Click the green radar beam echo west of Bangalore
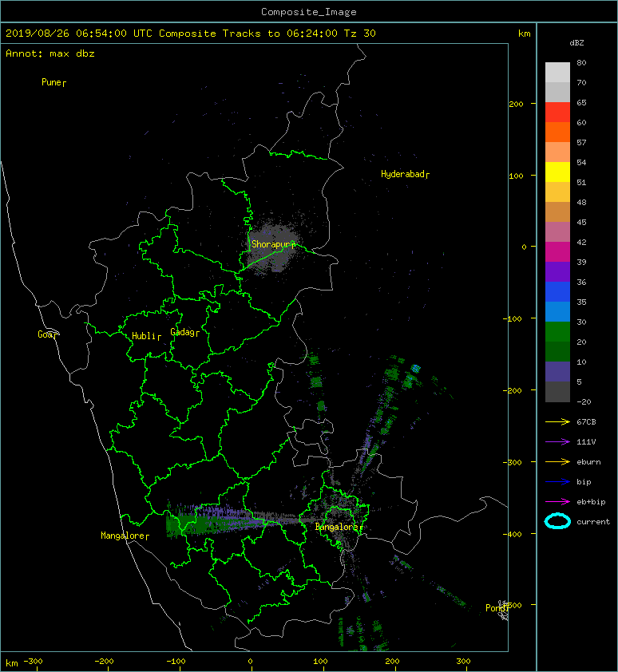This screenshot has width=618, height=672. click(201, 524)
